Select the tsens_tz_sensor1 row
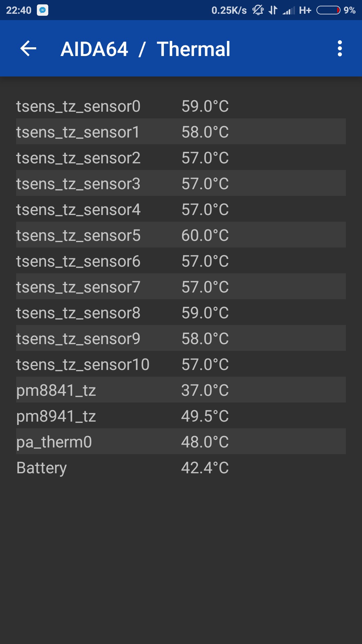 181,132
